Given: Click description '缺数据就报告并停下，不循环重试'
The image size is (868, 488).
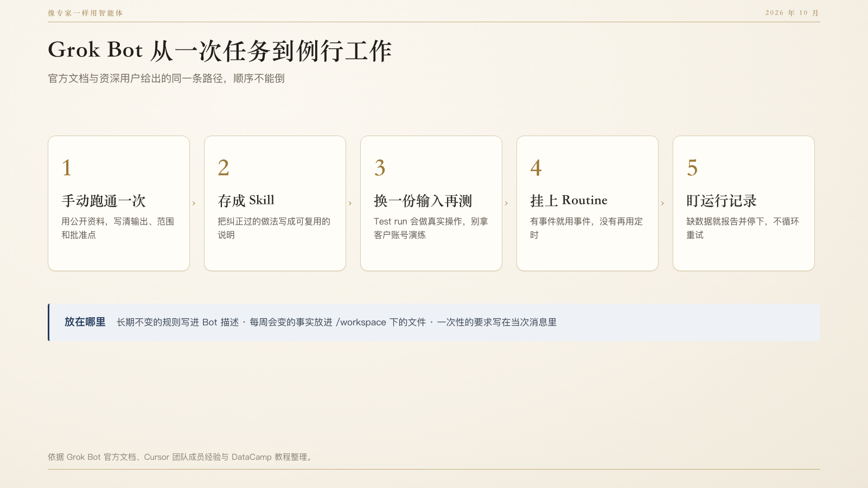Looking at the screenshot, I should tap(743, 228).
